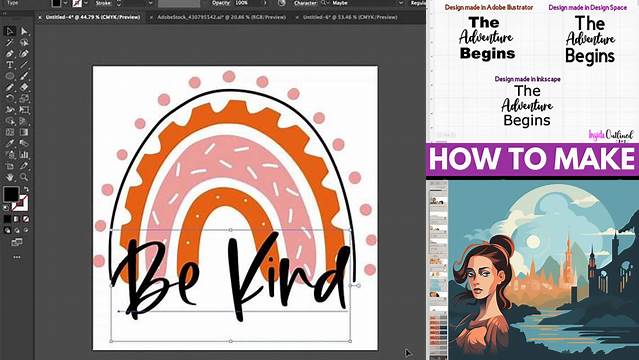
Task: Select the Curvature tool
Action: 24,53
